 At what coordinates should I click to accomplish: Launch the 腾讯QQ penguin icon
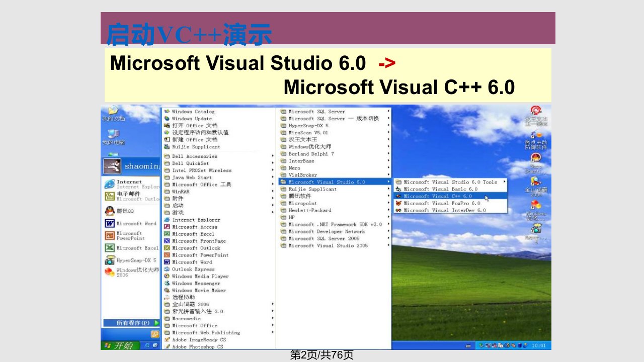pyautogui.click(x=109, y=211)
